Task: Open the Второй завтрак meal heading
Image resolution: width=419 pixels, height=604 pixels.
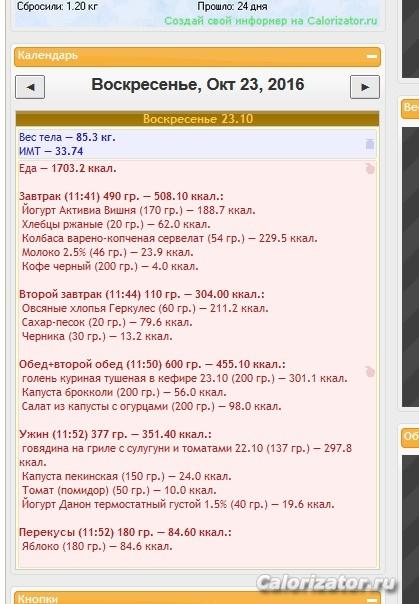Action: 142,294
